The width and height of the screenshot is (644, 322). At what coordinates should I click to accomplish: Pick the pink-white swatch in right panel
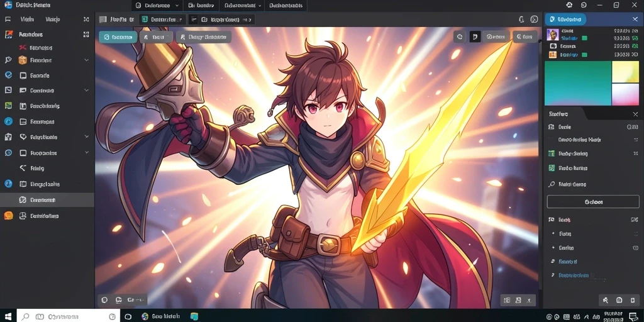pyautogui.click(x=626, y=94)
